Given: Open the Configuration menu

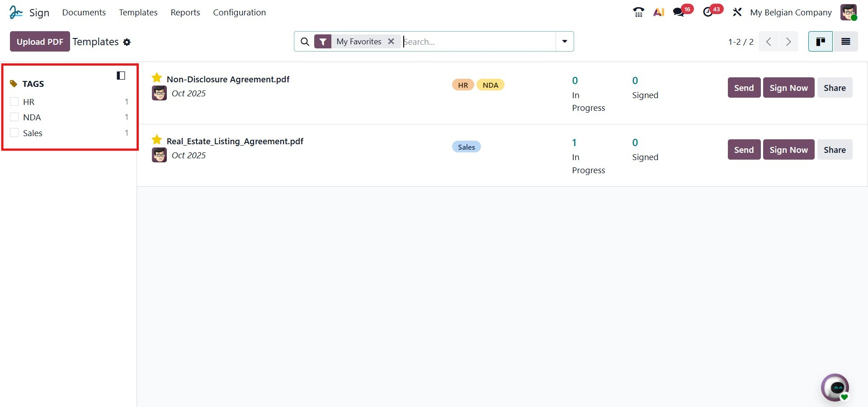Looking at the screenshot, I should [x=239, y=12].
